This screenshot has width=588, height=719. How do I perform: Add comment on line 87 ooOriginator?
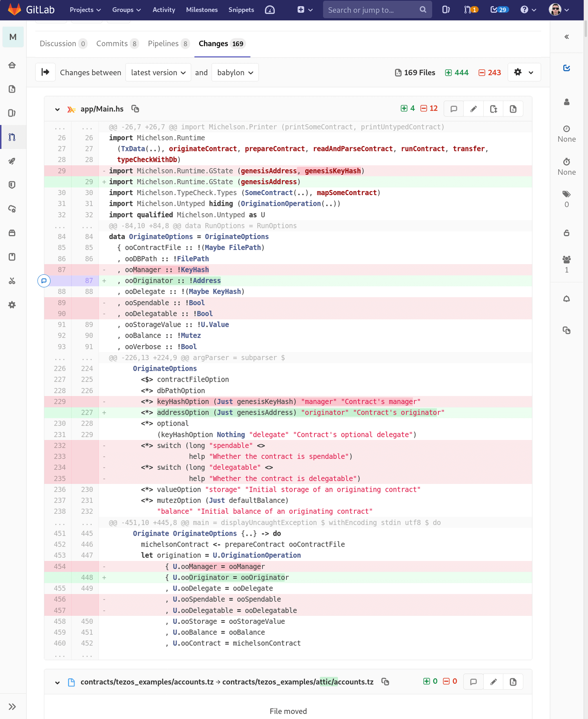(44, 281)
